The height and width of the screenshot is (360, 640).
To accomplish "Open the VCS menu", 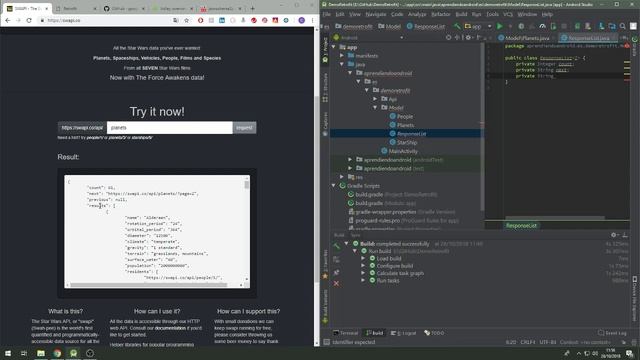I will 508,14.
